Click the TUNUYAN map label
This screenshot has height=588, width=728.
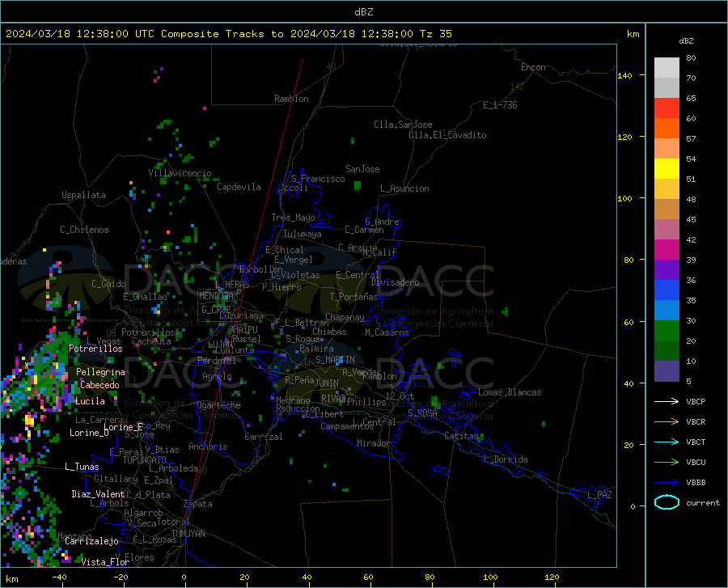coord(188,534)
